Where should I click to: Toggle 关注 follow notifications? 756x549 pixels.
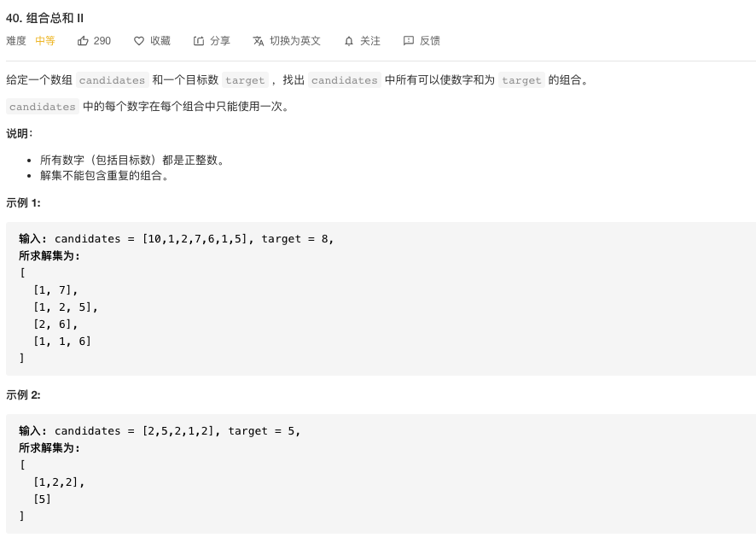[370, 41]
